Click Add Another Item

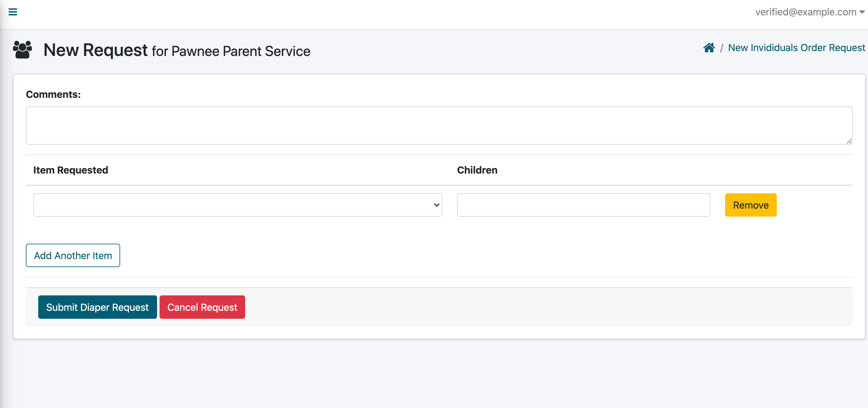[x=73, y=255]
